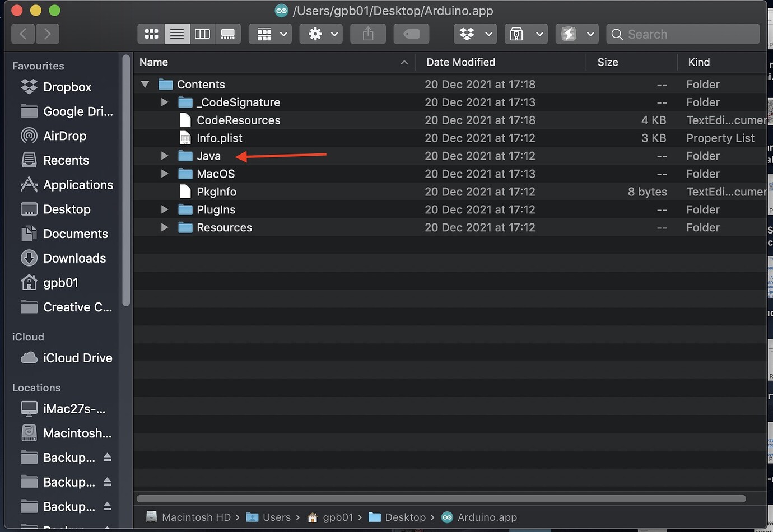Switch Finder to icon view

tap(151, 34)
